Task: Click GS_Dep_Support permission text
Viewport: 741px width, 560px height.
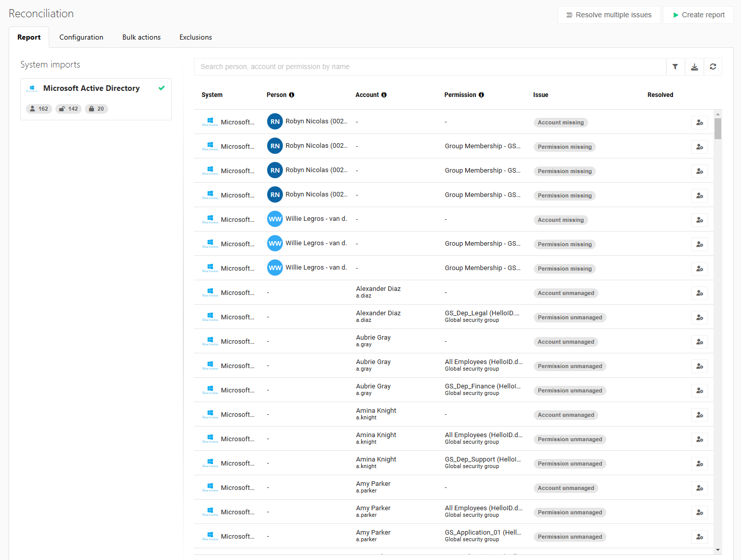Action: coord(483,459)
